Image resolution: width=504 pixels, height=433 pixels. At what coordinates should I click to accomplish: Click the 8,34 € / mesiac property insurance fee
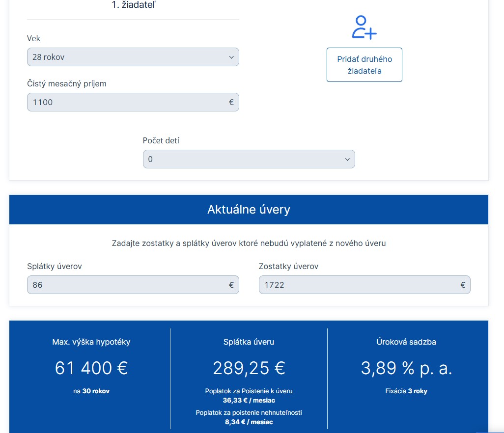click(249, 422)
